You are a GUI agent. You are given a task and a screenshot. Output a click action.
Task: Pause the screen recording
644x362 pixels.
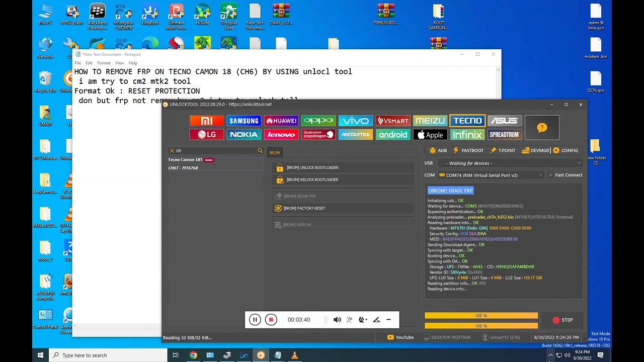click(x=255, y=320)
